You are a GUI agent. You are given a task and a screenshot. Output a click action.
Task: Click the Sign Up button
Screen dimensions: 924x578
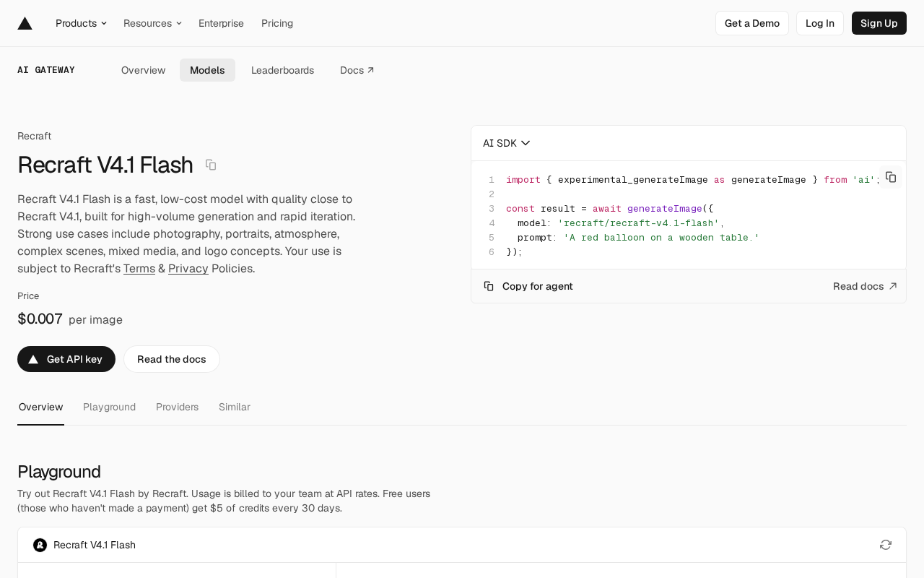pos(879,23)
